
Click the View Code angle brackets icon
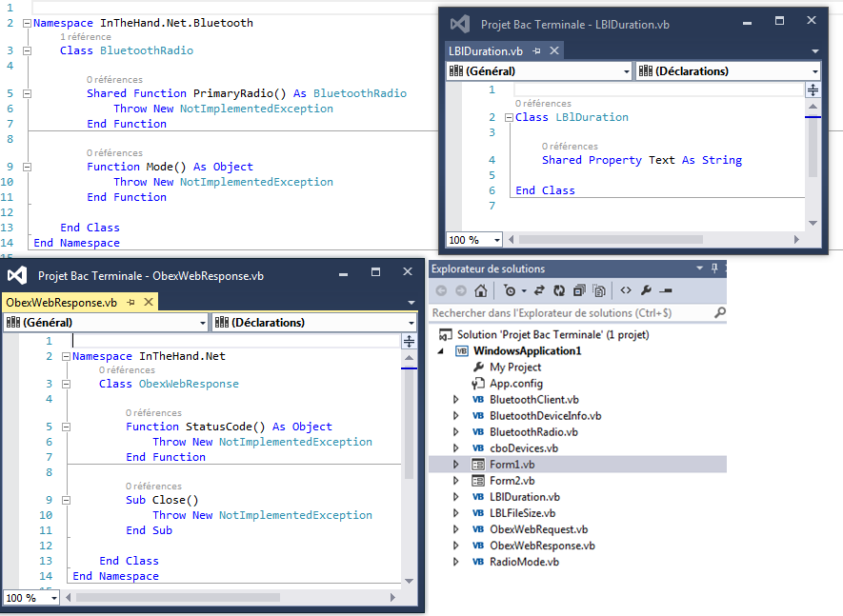point(625,290)
